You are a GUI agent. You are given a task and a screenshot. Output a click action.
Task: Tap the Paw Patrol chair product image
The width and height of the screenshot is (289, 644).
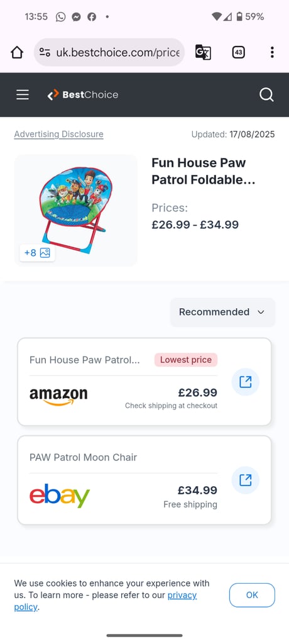(x=76, y=210)
